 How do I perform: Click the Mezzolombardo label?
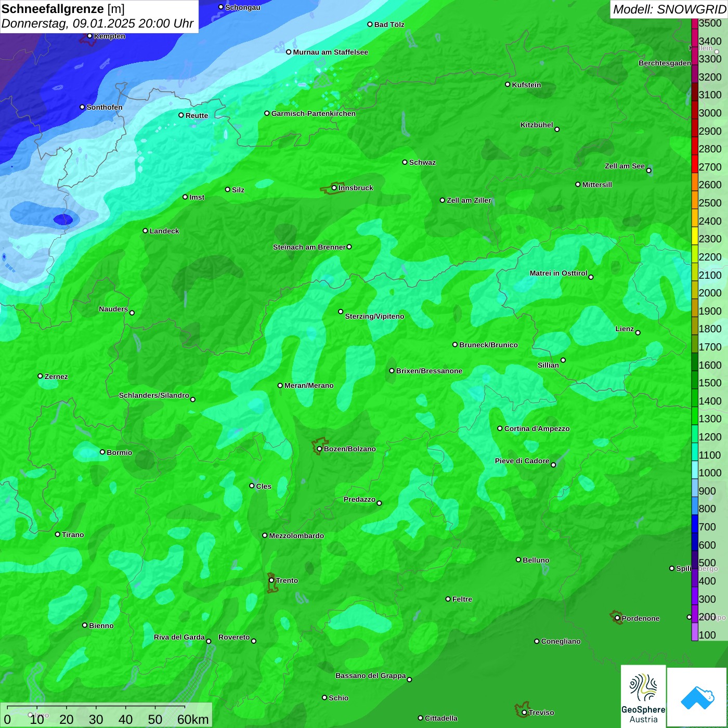pyautogui.click(x=296, y=536)
